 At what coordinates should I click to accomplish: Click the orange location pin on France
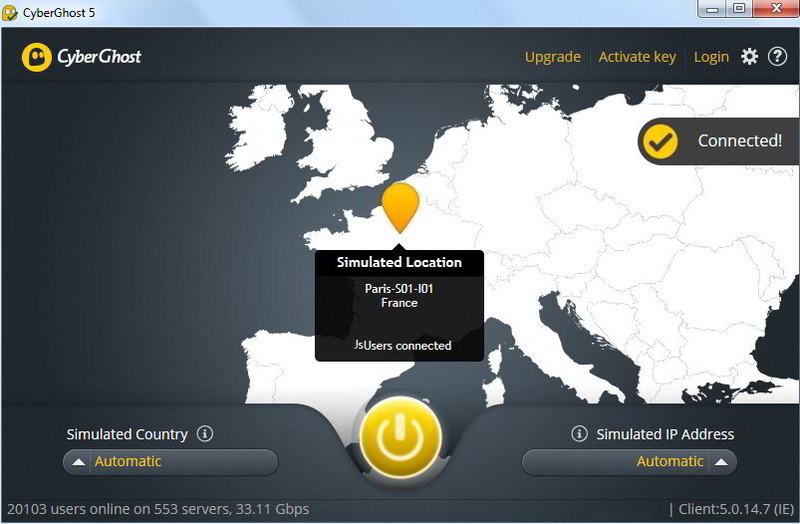(x=401, y=208)
